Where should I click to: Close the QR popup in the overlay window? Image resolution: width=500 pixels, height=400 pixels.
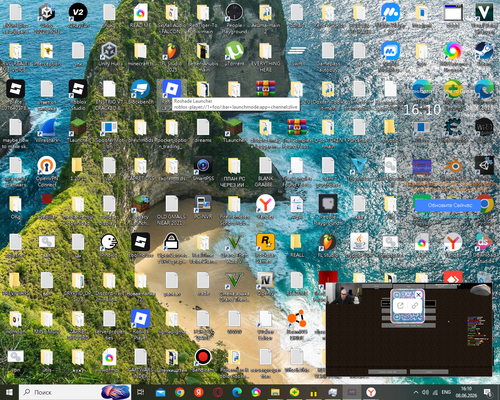click(418, 295)
